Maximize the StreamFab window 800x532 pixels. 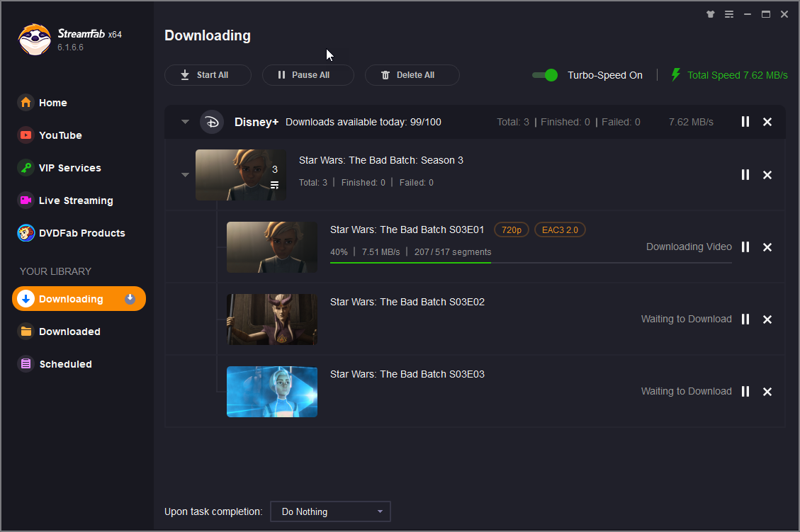click(x=766, y=14)
